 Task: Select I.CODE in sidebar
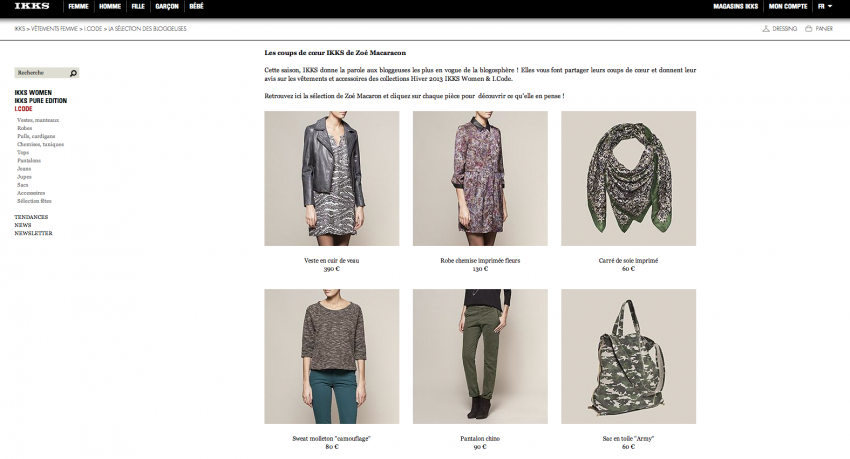coord(23,109)
